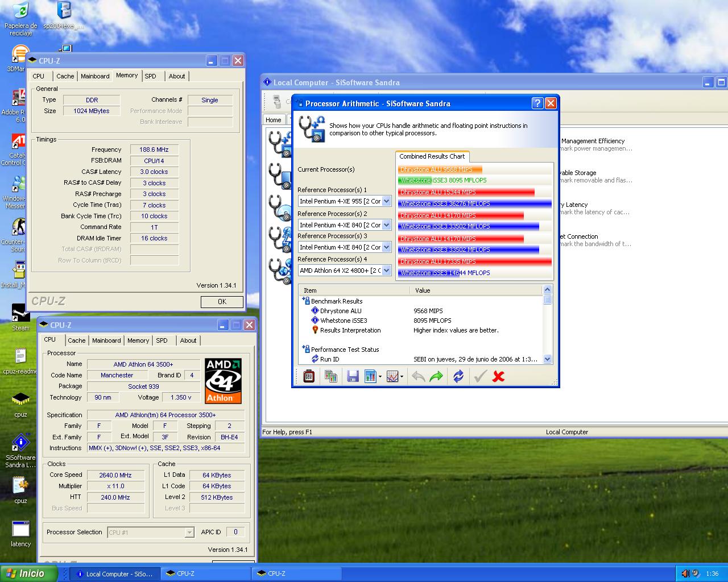Select Mainboard tab in lower CPU-Z window
728x582 pixels.
pyautogui.click(x=106, y=340)
